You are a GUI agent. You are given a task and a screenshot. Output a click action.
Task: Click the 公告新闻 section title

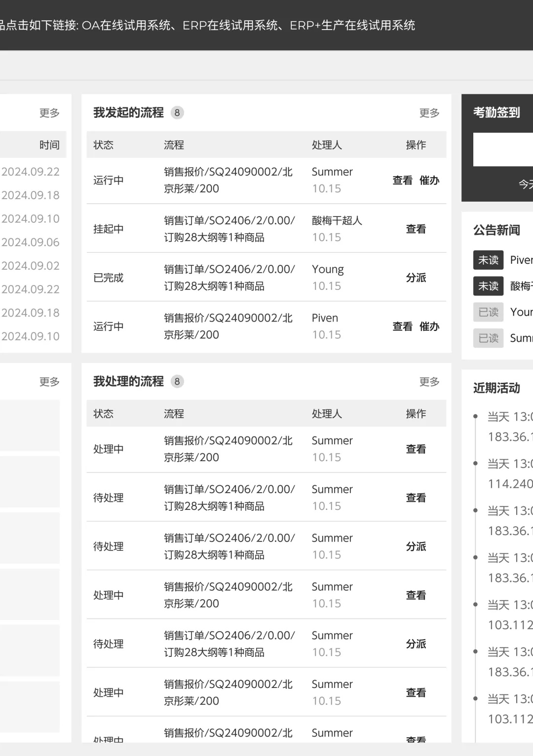[496, 230]
